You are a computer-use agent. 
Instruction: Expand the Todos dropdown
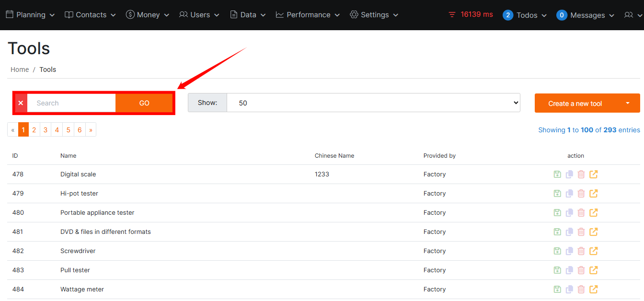(x=525, y=15)
